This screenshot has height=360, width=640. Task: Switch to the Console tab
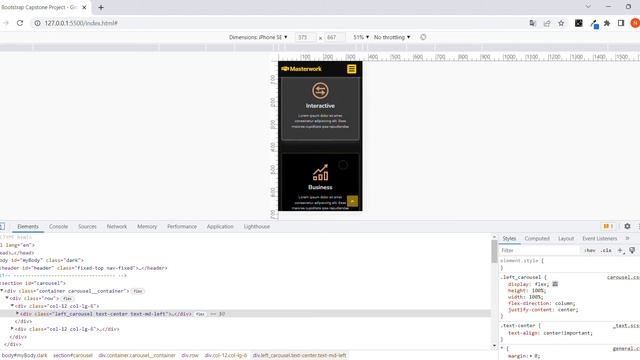(x=58, y=227)
